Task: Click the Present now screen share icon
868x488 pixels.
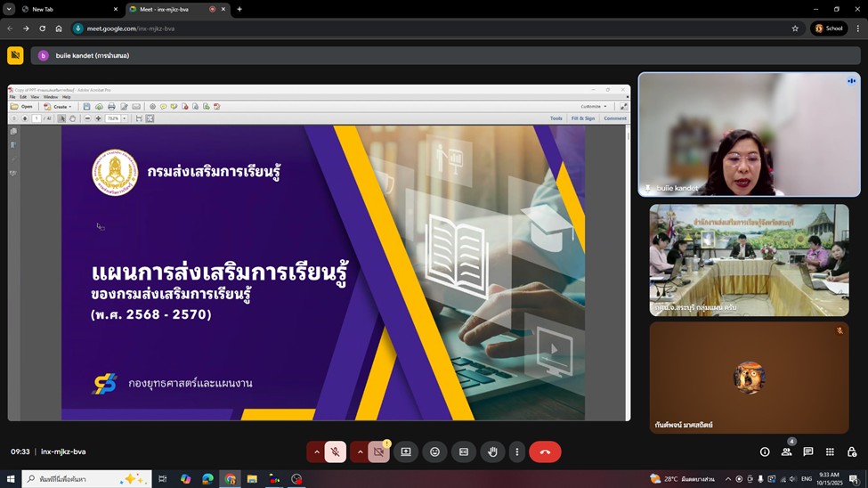Action: pos(406,451)
